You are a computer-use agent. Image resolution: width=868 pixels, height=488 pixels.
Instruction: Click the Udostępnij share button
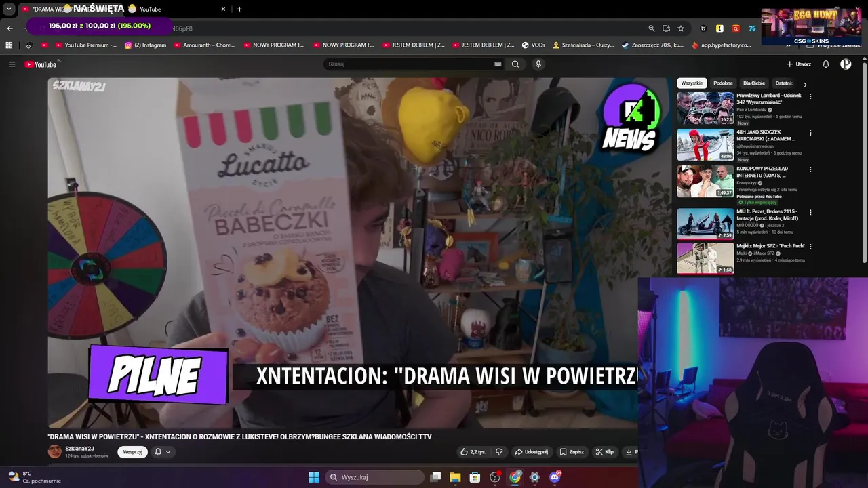(x=531, y=452)
